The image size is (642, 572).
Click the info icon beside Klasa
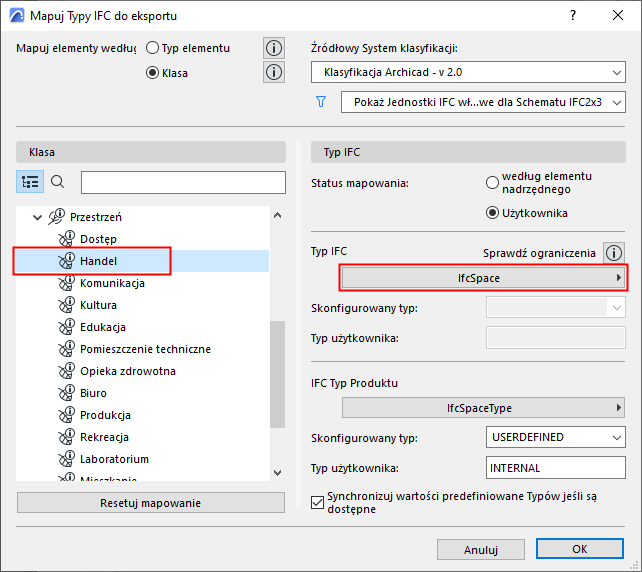click(274, 72)
